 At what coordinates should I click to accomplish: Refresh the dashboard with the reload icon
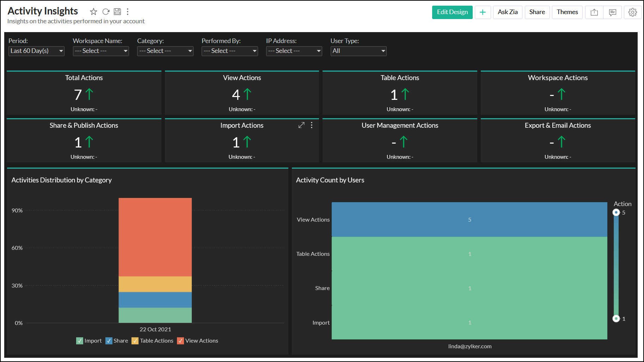coord(106,11)
